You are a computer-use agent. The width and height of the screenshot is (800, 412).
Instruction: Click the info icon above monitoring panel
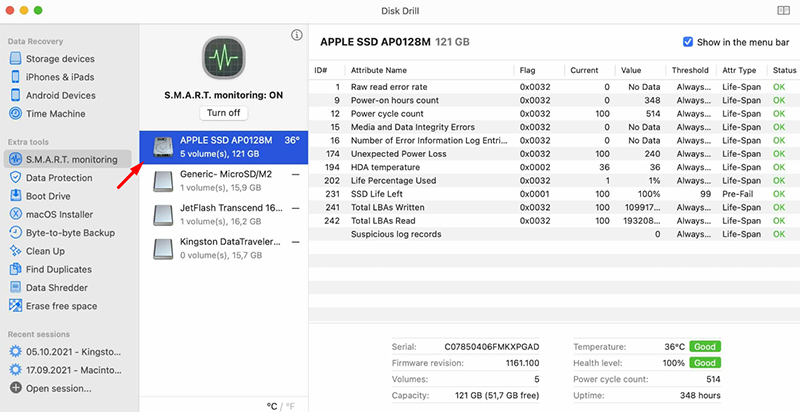point(296,35)
